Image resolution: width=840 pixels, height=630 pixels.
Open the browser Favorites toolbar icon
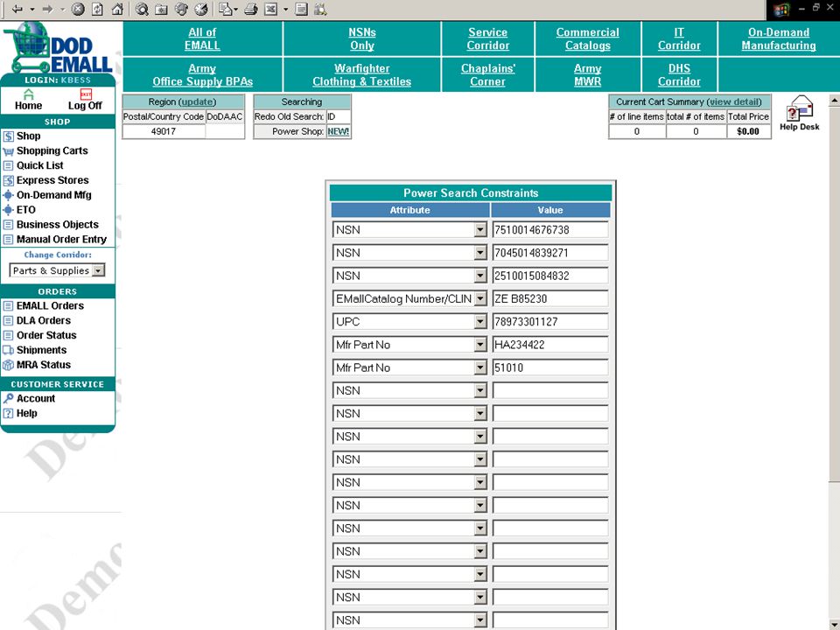click(x=161, y=9)
